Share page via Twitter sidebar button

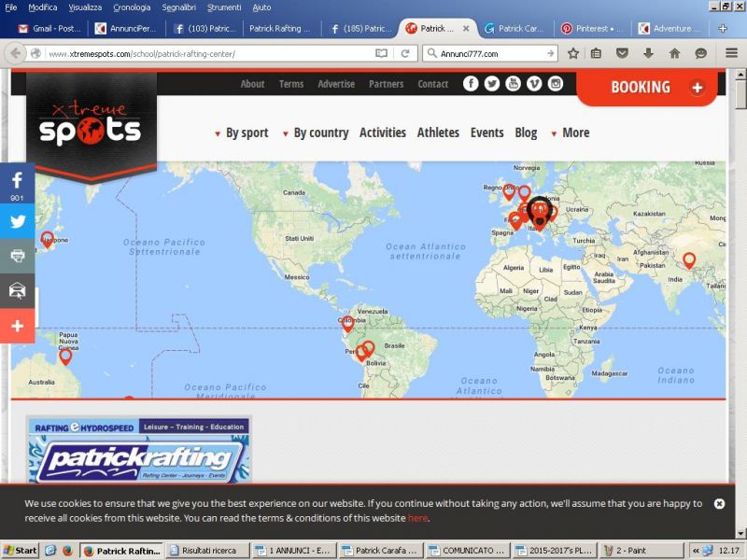pyautogui.click(x=17, y=221)
